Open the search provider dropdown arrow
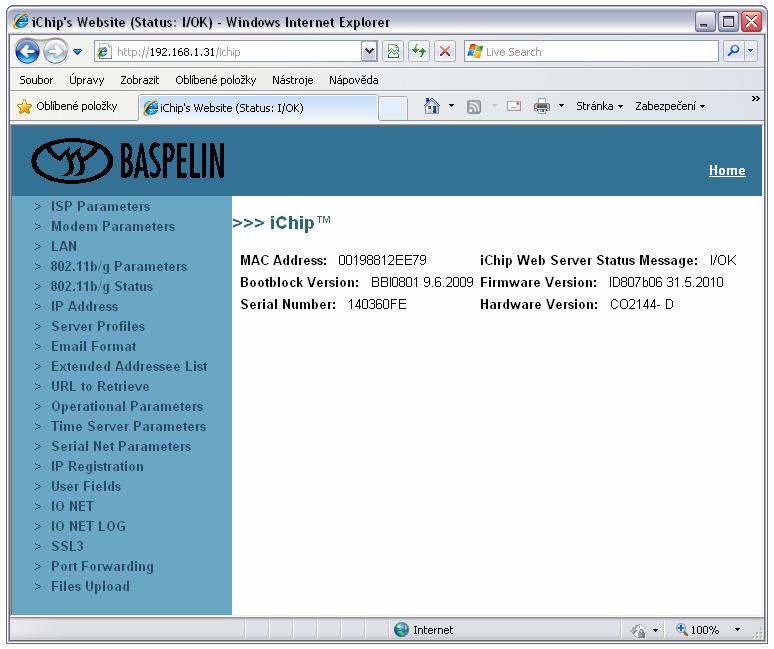Viewport: 774px width, 649px height. click(751, 50)
